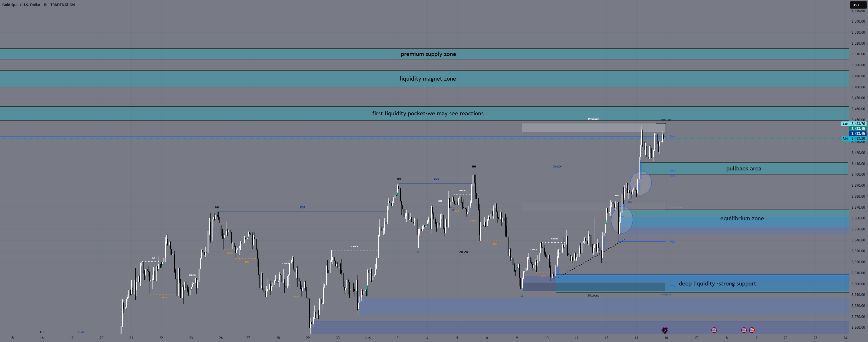Open the US flag event between 17 and 18

[x=714, y=330]
